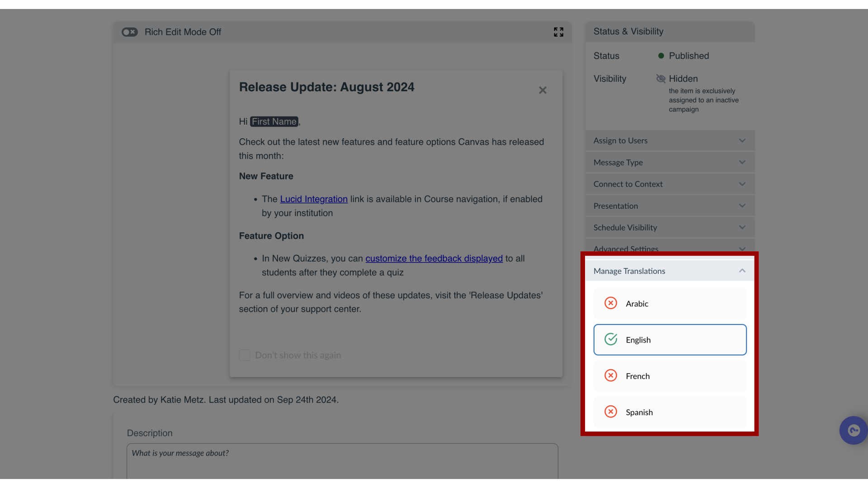Click the customize the feedback displayed link

(434, 258)
